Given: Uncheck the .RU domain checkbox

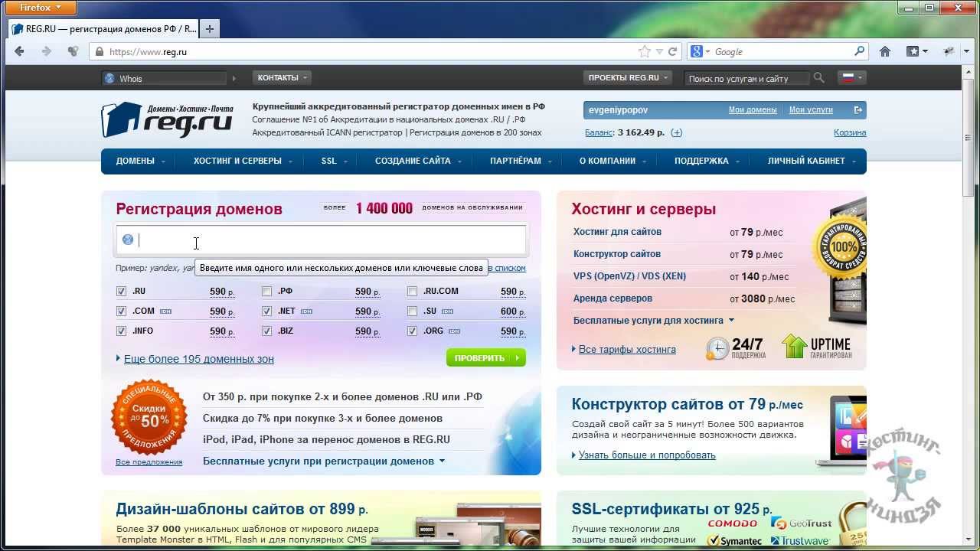Looking at the screenshot, I should coord(121,291).
